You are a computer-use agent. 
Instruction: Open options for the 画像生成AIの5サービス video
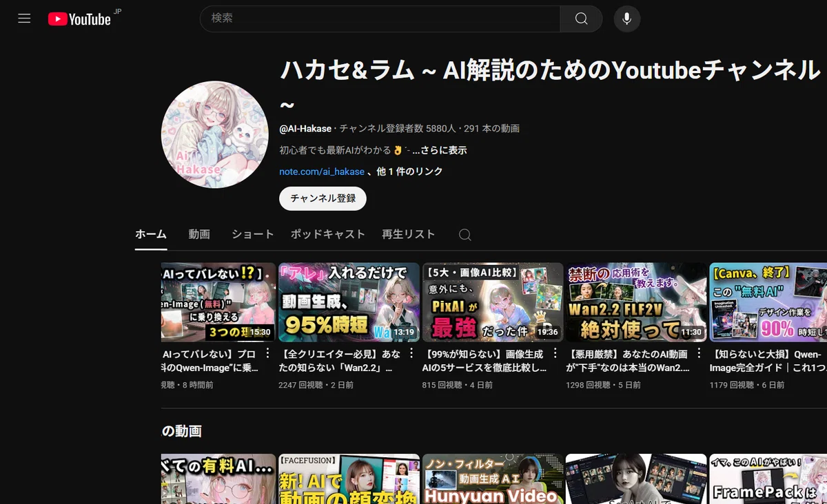click(x=555, y=354)
